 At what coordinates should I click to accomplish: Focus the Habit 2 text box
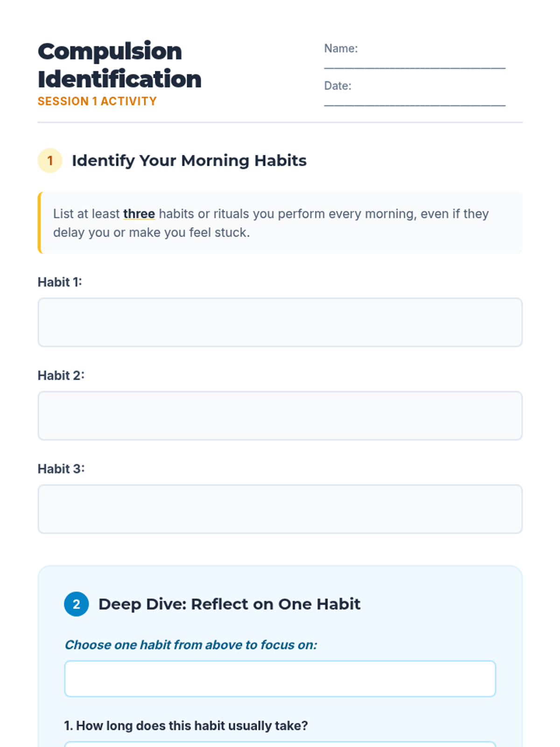coord(280,416)
